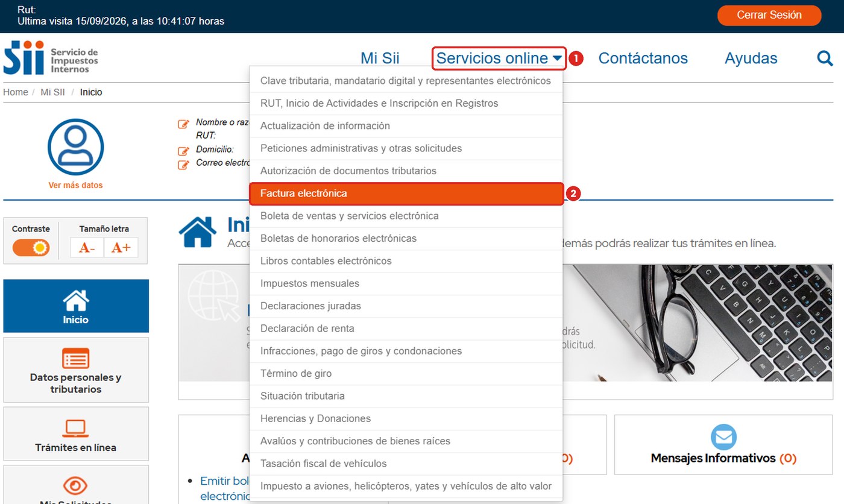Select Declaraciones juradas option
The height and width of the screenshot is (504, 844).
click(406, 306)
